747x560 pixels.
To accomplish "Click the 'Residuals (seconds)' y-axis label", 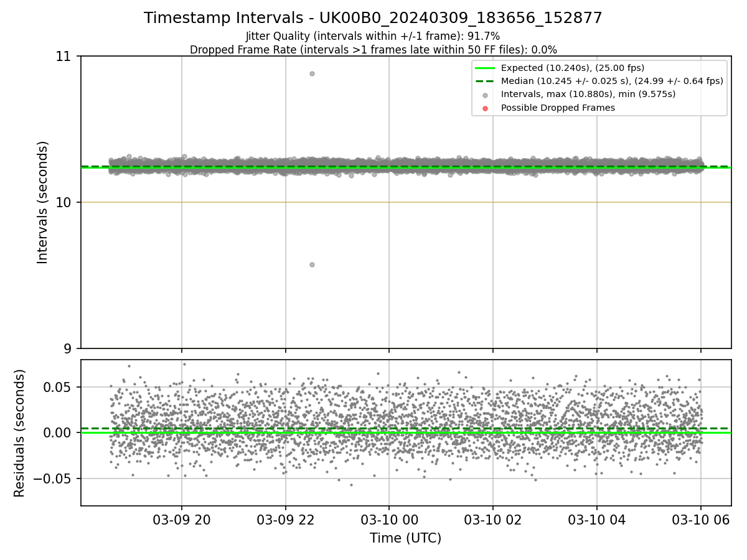I will [x=20, y=433].
